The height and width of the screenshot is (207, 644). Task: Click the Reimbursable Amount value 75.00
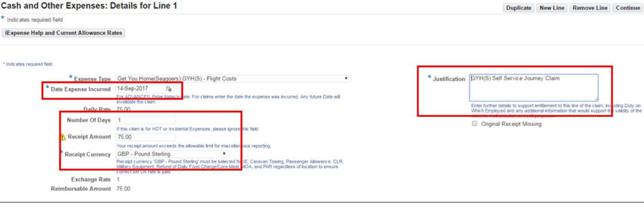[123, 189]
